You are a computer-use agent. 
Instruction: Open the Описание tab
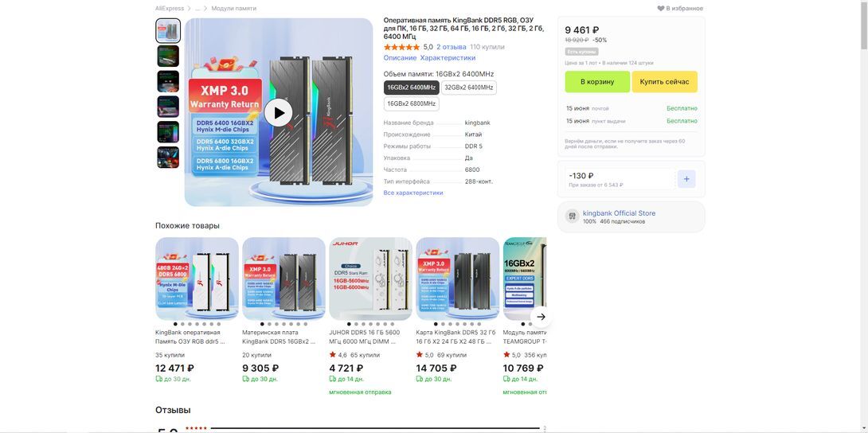(400, 58)
